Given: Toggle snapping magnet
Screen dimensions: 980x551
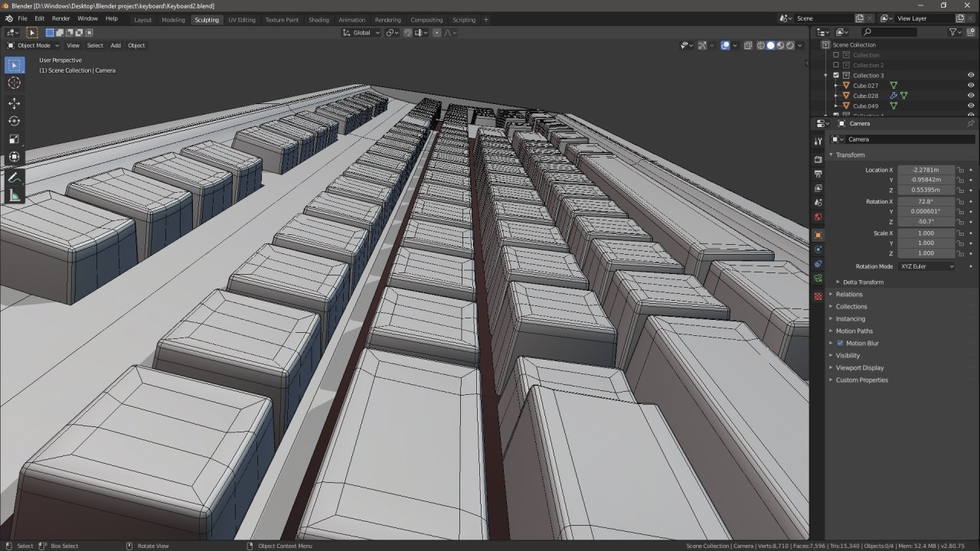Looking at the screenshot, I should coord(407,33).
